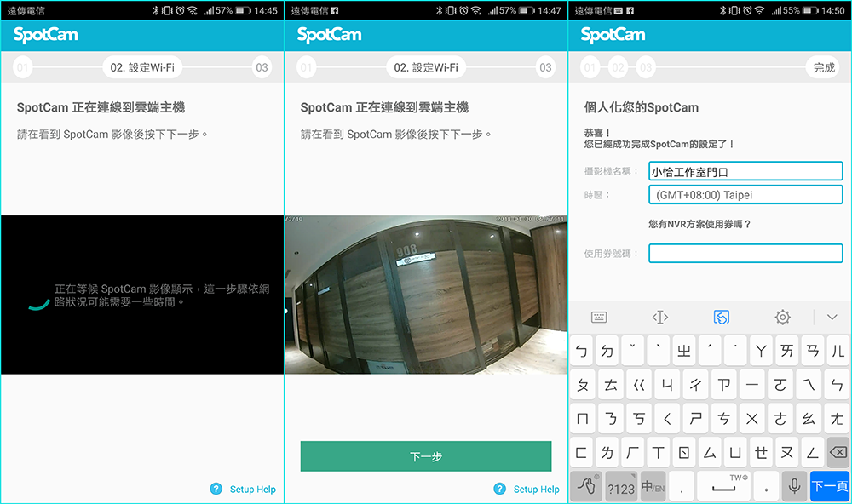The height and width of the screenshot is (504, 852).
Task: Focus the empty 使用券號碼 coupon field
Action: tap(745, 253)
